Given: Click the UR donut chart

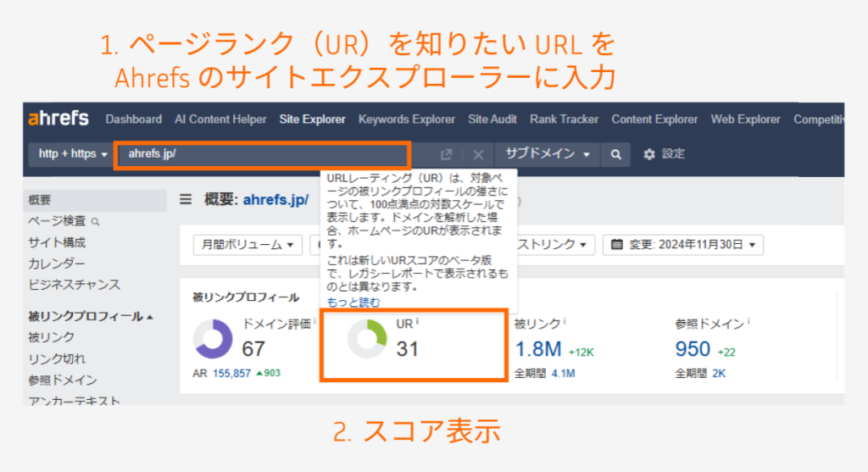Looking at the screenshot, I should (367, 339).
